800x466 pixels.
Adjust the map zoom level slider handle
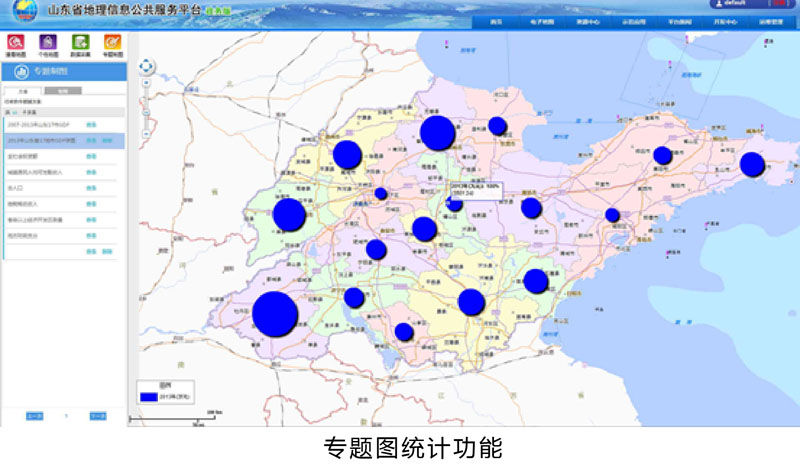pos(146,113)
